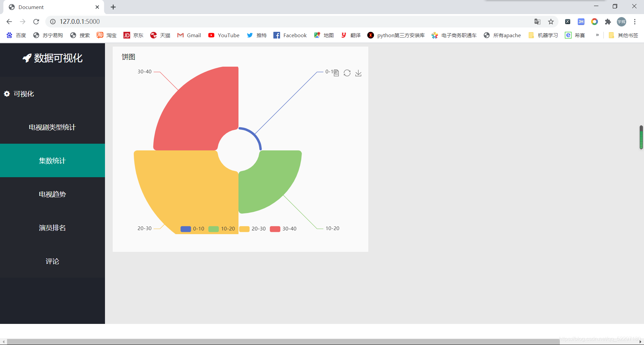The height and width of the screenshot is (345, 644).
Task: Open the 所有apache bookmark
Action: coord(502,35)
